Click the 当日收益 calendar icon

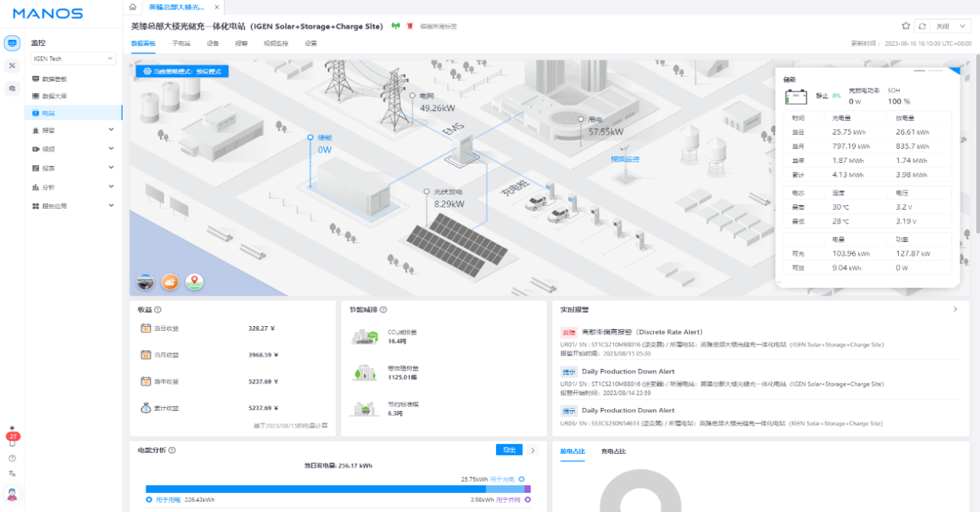point(145,328)
